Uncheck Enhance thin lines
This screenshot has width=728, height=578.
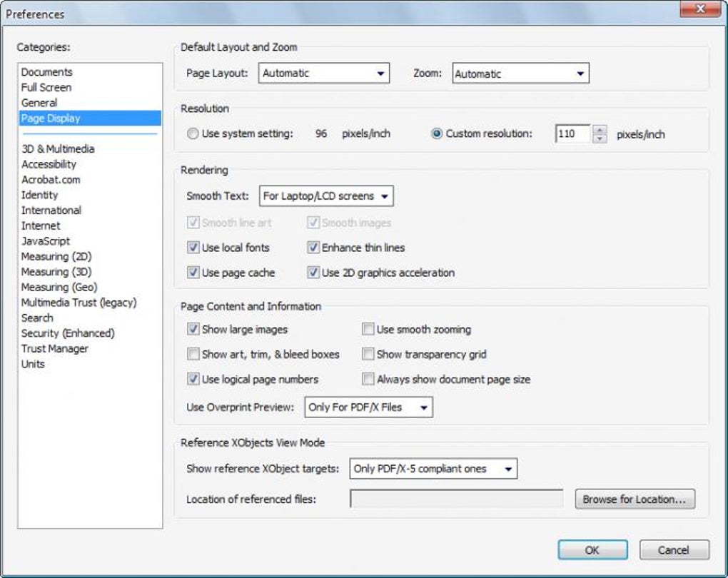tap(313, 248)
